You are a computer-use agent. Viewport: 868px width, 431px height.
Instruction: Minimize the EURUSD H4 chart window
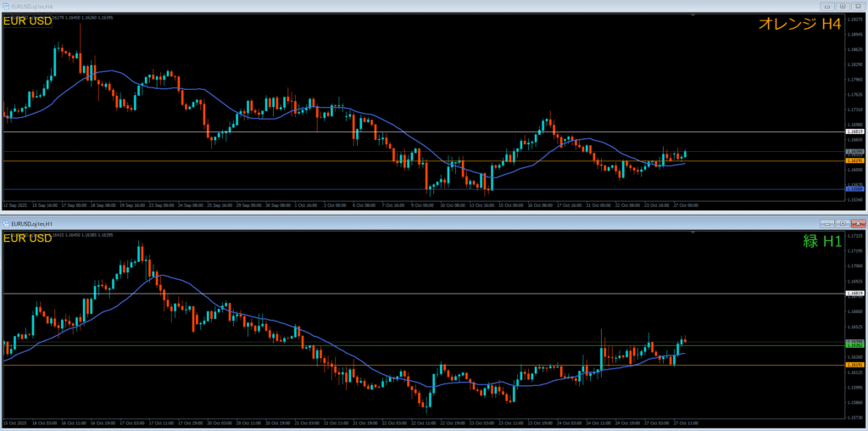coord(827,6)
